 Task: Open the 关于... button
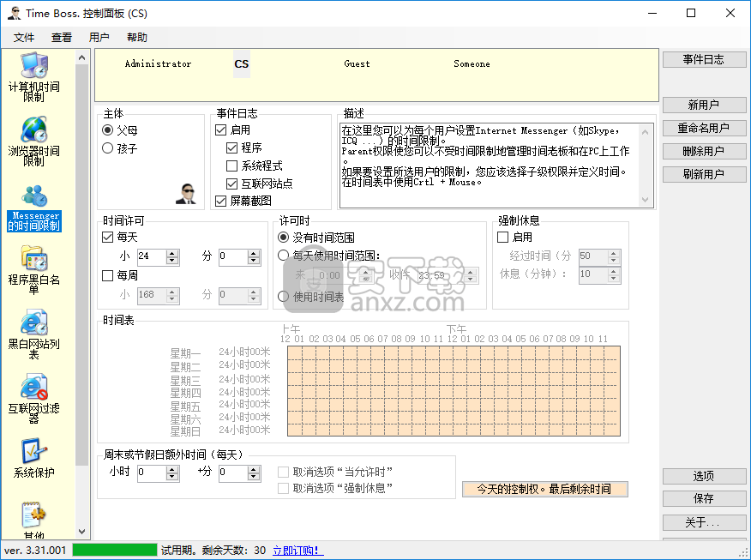pyautogui.click(x=704, y=522)
